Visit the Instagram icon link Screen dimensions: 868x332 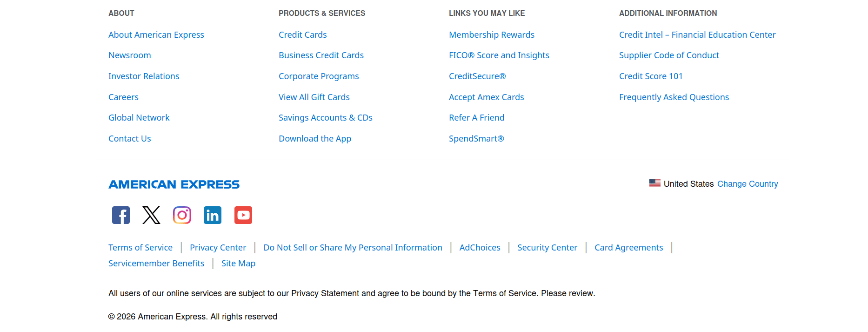coord(182,215)
